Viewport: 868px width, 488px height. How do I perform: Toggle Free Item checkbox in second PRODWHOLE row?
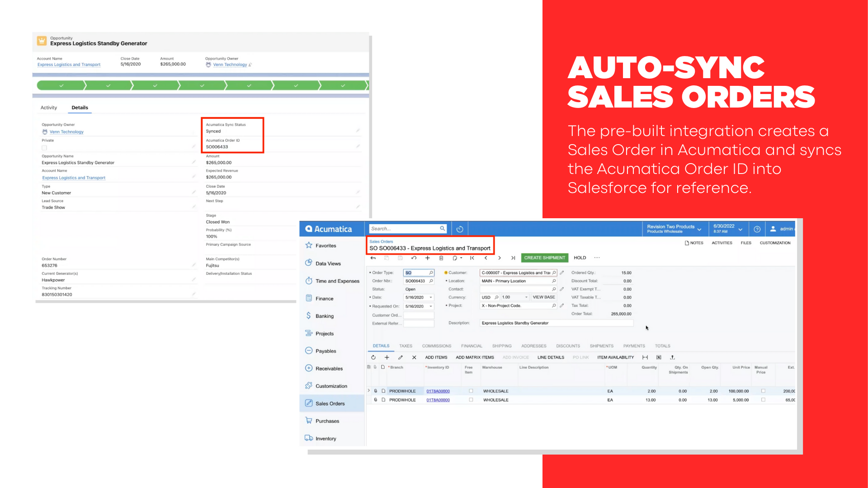[x=471, y=400]
